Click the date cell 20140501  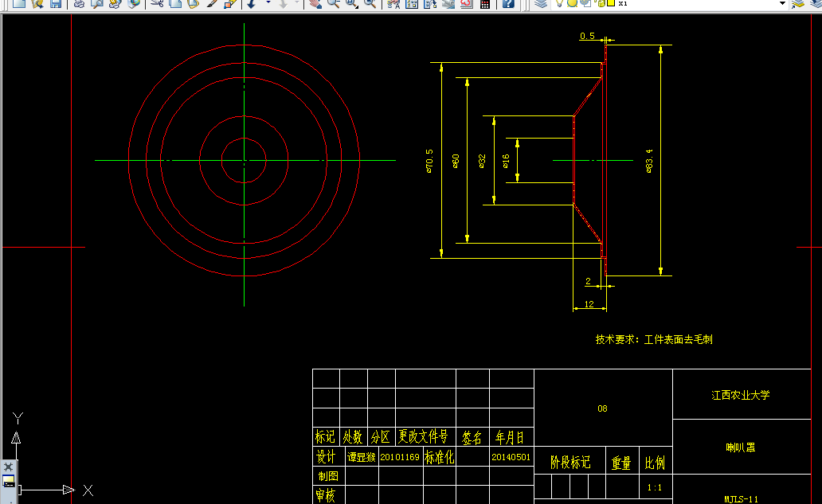tap(511, 457)
